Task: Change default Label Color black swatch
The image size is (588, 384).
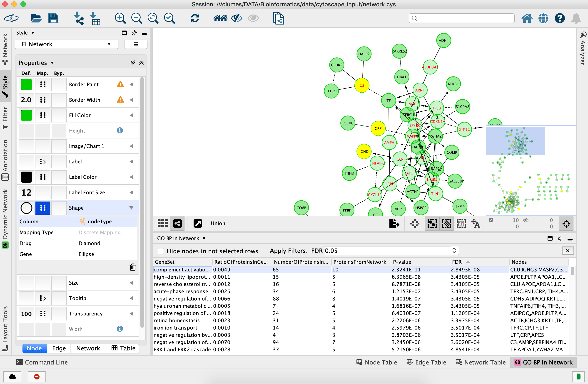Action: point(26,177)
